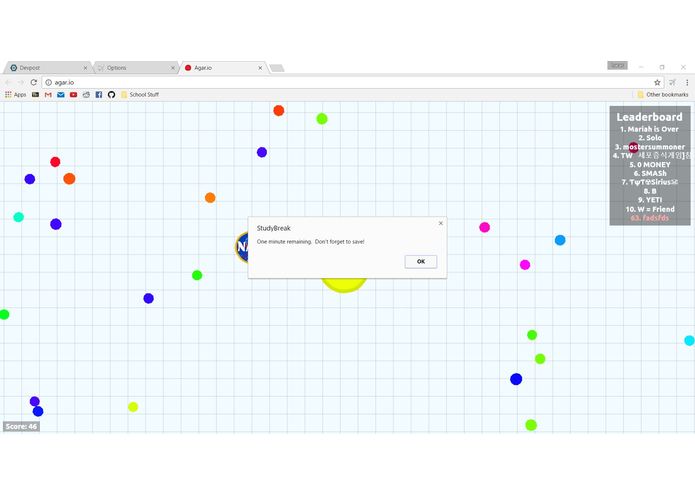
Task: Click the red '63. fadsfds' leaderboard entry
Action: [650, 218]
